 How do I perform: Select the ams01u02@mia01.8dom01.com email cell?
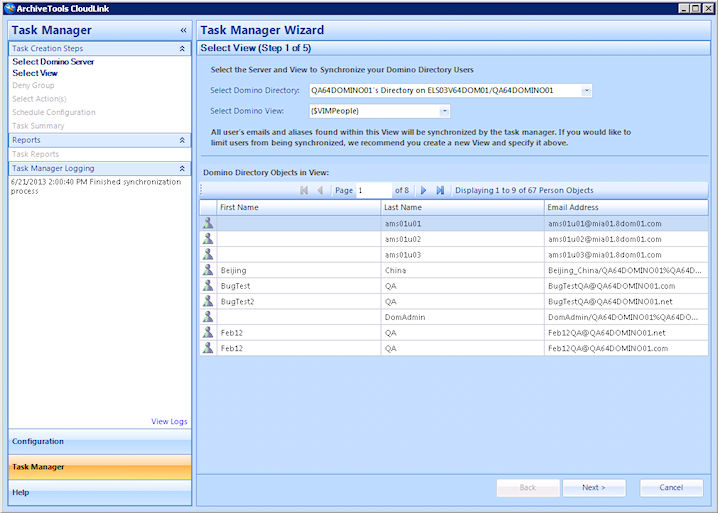coord(626,239)
